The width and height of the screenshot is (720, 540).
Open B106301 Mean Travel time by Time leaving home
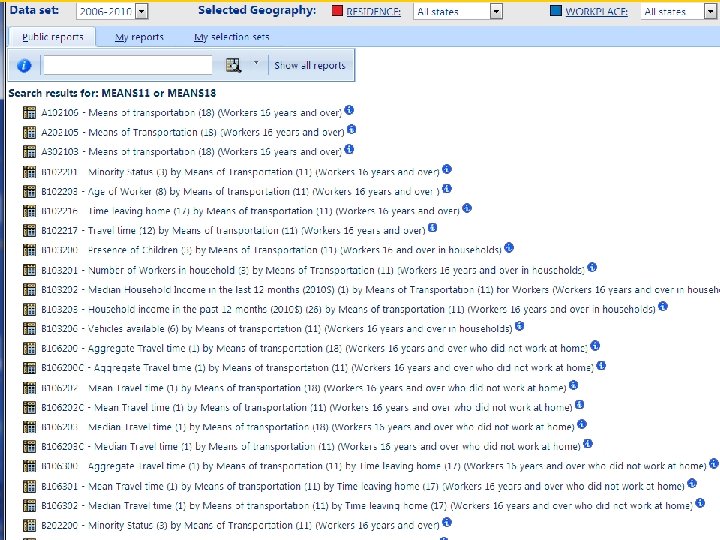pos(363,486)
